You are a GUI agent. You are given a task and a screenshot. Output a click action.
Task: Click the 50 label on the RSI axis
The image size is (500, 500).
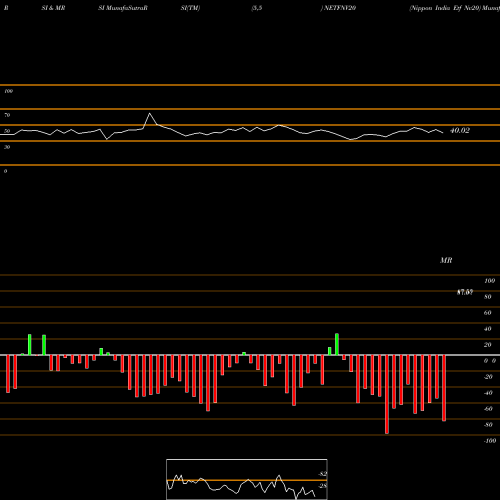point(7,131)
